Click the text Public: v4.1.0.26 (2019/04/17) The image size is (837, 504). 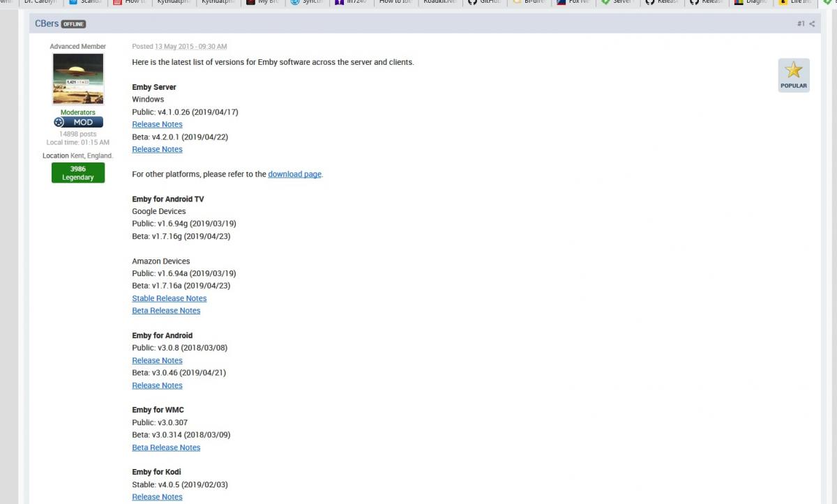186,112
